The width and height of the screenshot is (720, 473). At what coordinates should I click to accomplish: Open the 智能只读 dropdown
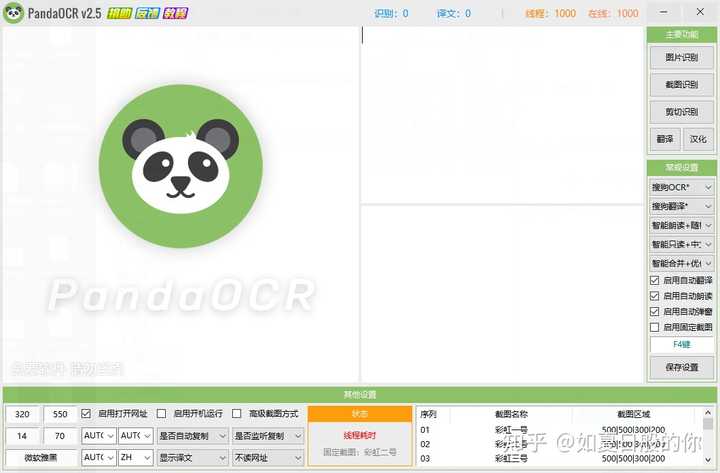[682, 244]
